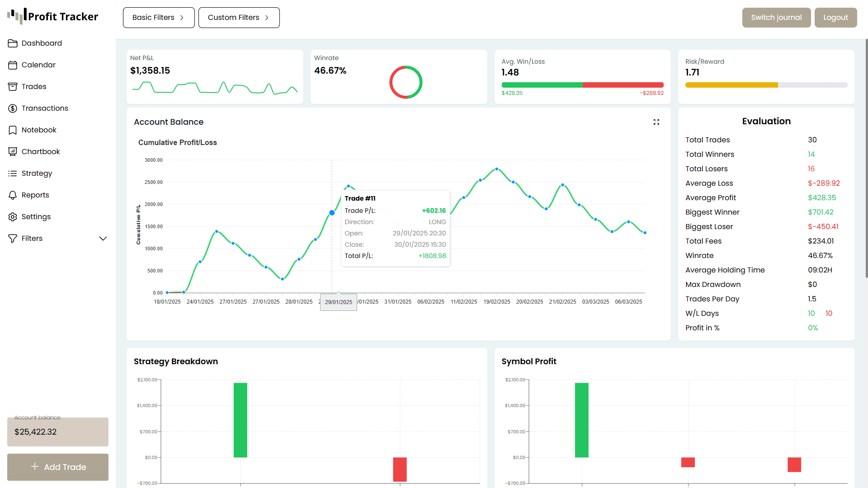Viewport: 868px width, 488px height.
Task: Click the yellow Risk/Reward progress bar
Action: (x=731, y=84)
